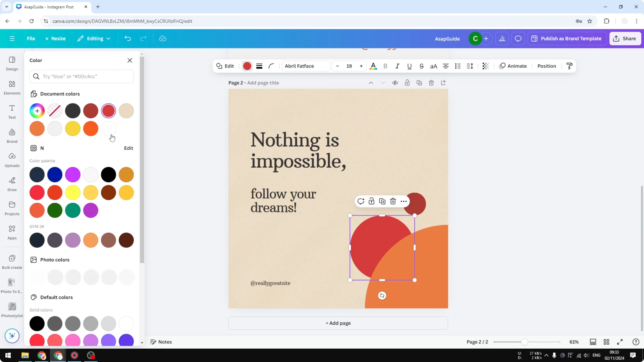Toggle underline on the text
This screenshot has height=362, width=644.
[x=409, y=66]
